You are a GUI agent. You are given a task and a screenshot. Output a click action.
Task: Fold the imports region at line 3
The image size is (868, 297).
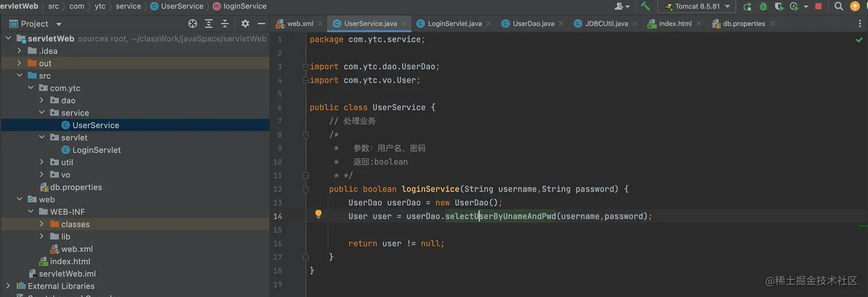click(306, 67)
